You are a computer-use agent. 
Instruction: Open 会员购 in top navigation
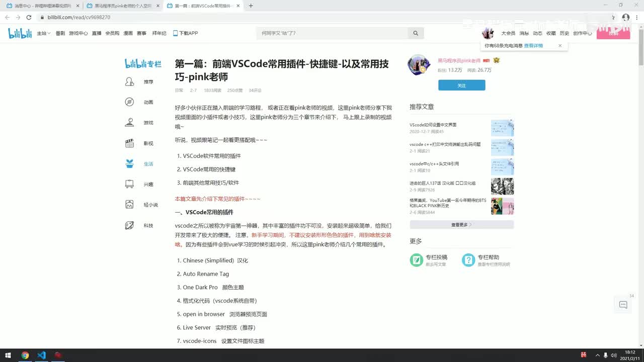(x=112, y=33)
